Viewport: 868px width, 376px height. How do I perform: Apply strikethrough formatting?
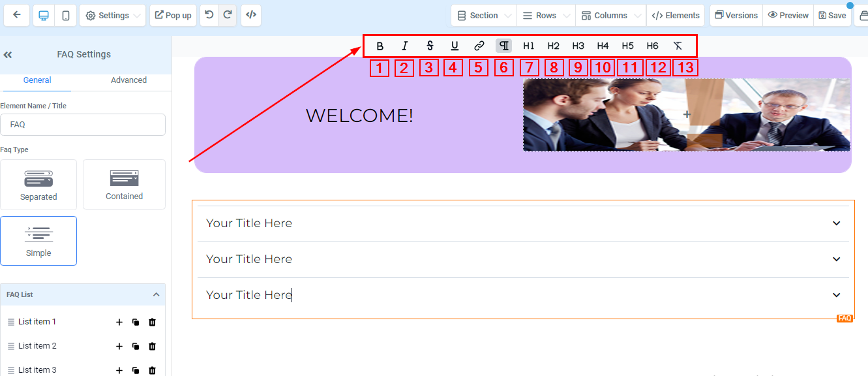pos(430,46)
